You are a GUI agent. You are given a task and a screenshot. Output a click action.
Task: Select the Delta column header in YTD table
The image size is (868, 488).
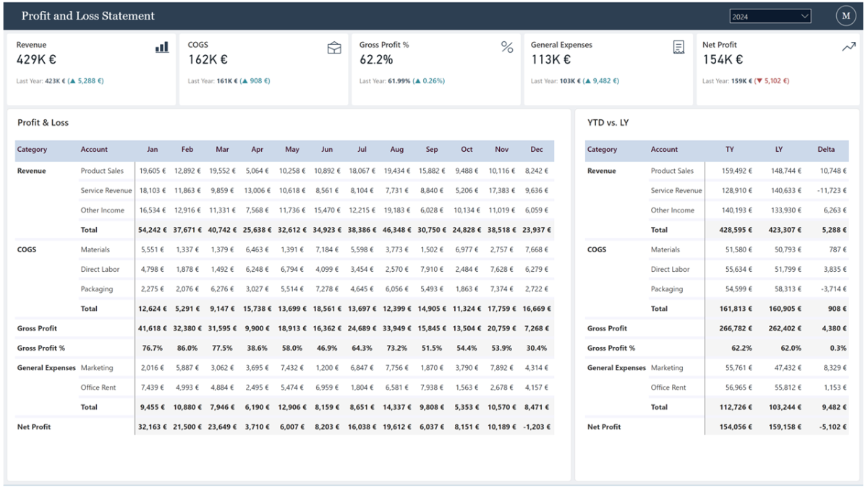(826, 150)
